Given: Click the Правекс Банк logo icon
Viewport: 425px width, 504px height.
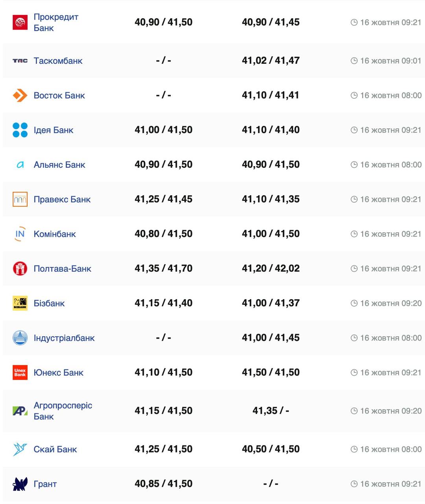Looking at the screenshot, I should point(20,199).
